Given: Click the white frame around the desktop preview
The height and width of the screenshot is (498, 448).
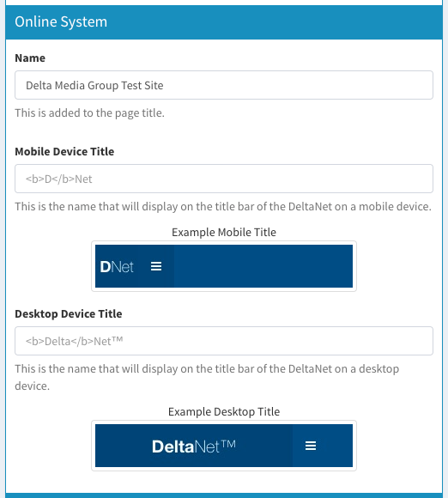Looking at the screenshot, I should coord(224,422).
